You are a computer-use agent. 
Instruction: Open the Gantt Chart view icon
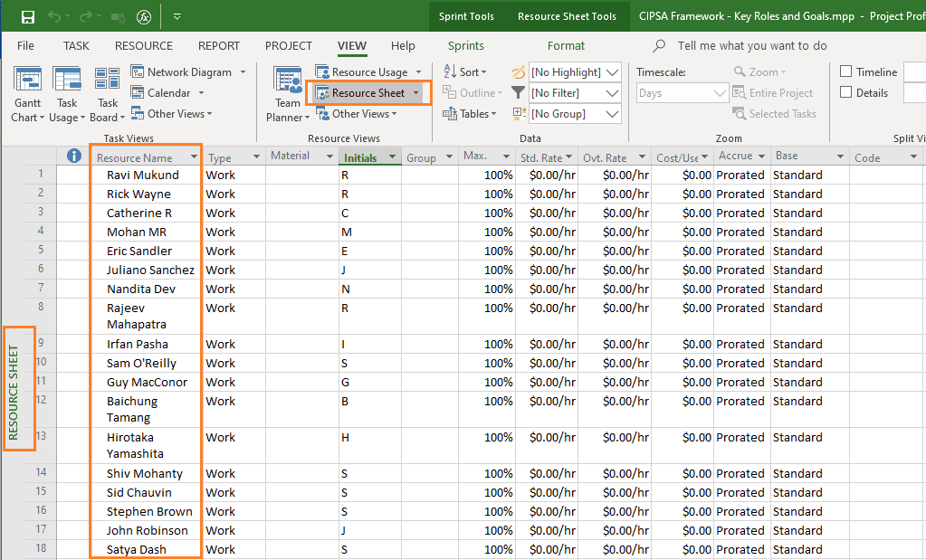(27, 80)
